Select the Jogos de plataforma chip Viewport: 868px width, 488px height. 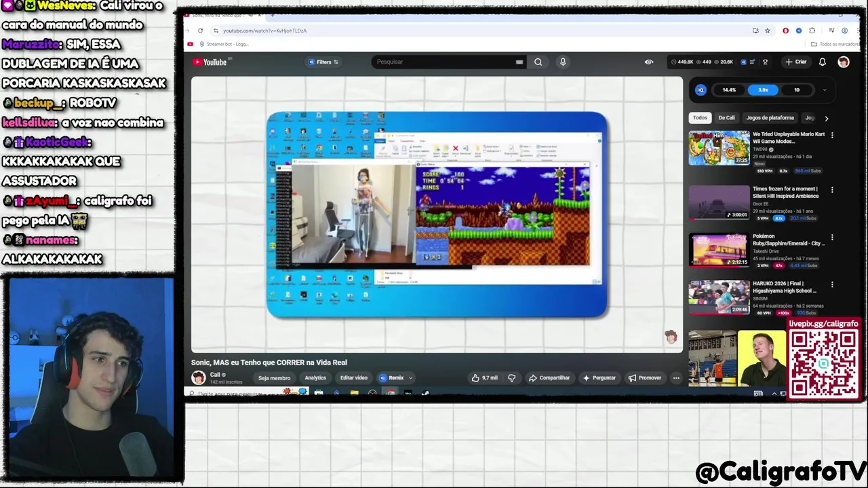(770, 118)
